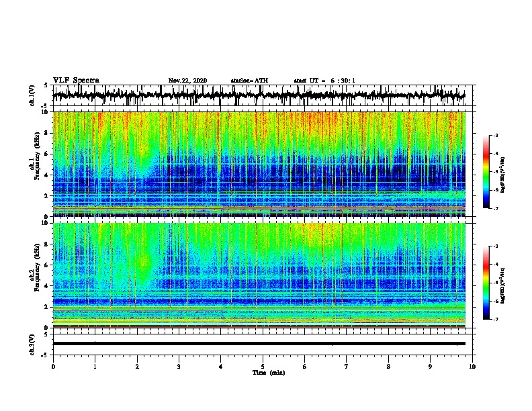Image resolution: width=532 pixels, height=411 pixels.
Task: Select the "start UT = 6:30:1" text
Action: click(324, 81)
